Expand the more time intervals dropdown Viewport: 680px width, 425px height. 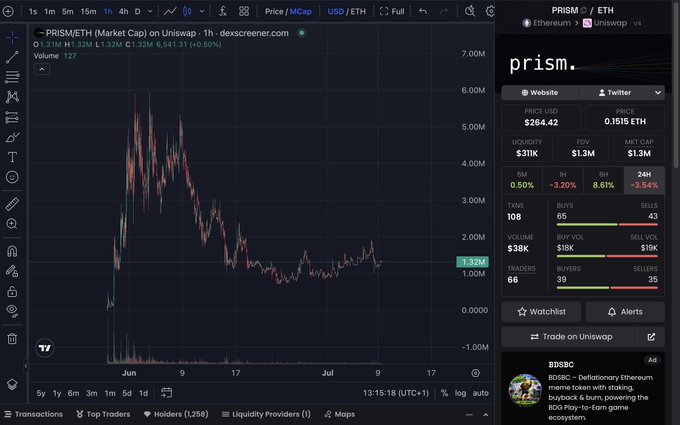click(x=150, y=11)
